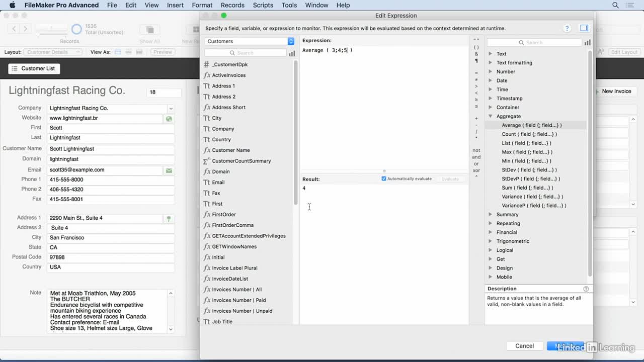Click the Preview button
This screenshot has height=362, width=644.
(163, 52)
